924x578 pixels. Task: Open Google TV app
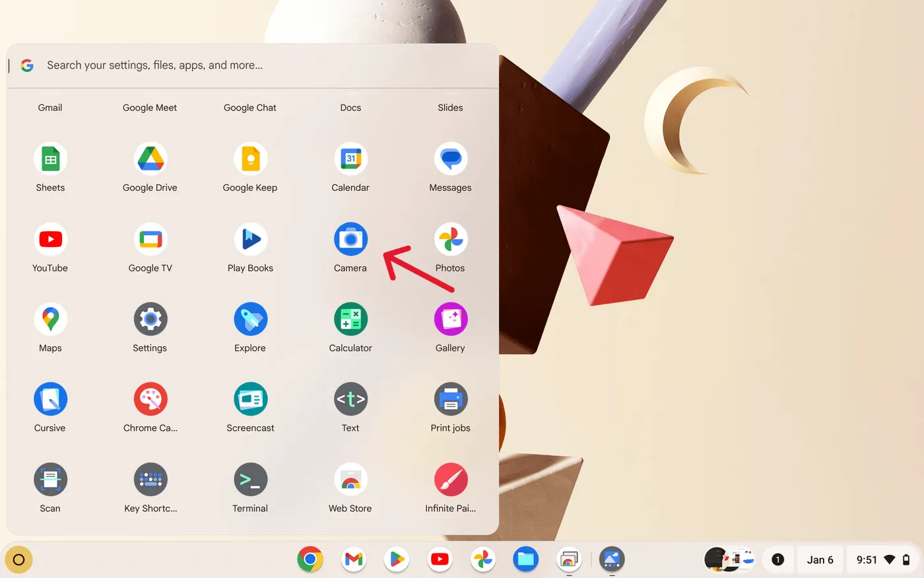(x=150, y=239)
